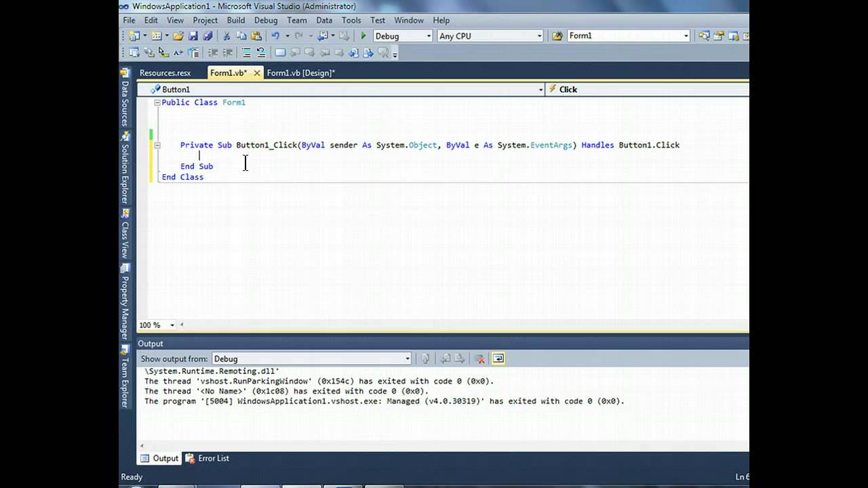This screenshot has height=488, width=868.
Task: Click the Navigate Backward icon
Action: point(322,36)
